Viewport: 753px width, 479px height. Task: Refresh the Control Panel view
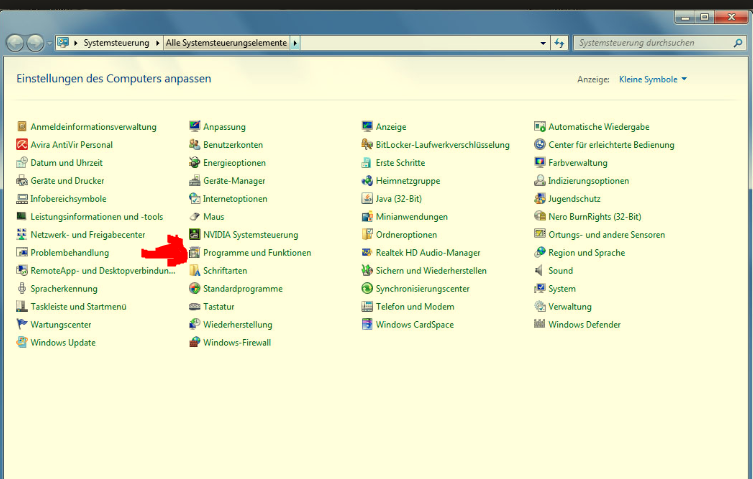click(559, 43)
